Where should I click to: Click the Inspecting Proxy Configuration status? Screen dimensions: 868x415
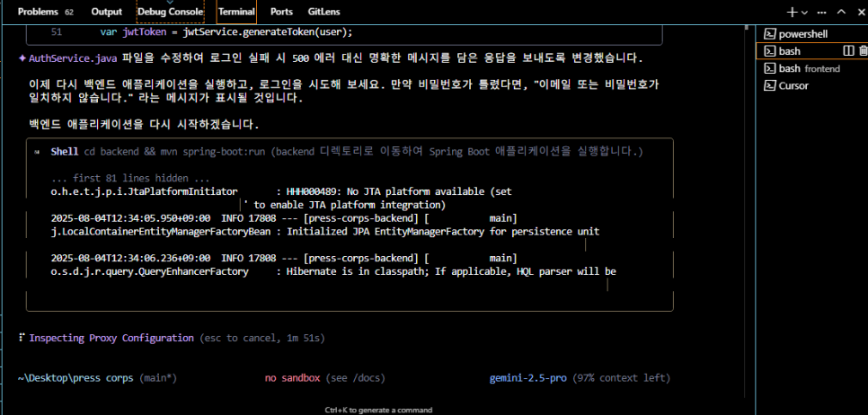(111, 338)
